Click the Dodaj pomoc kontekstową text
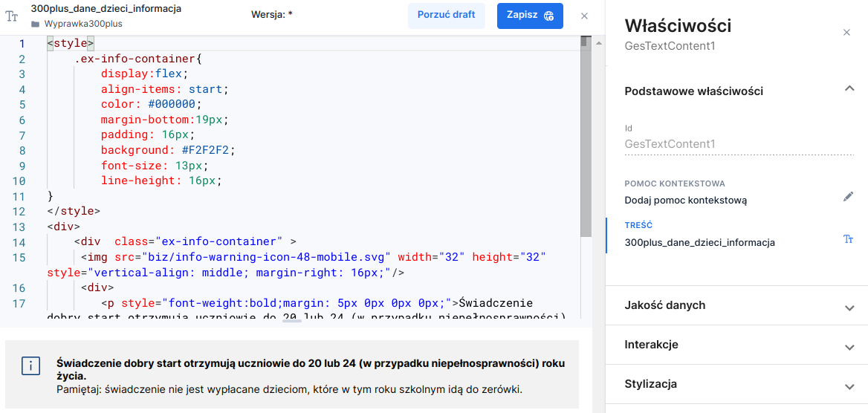 click(x=685, y=200)
